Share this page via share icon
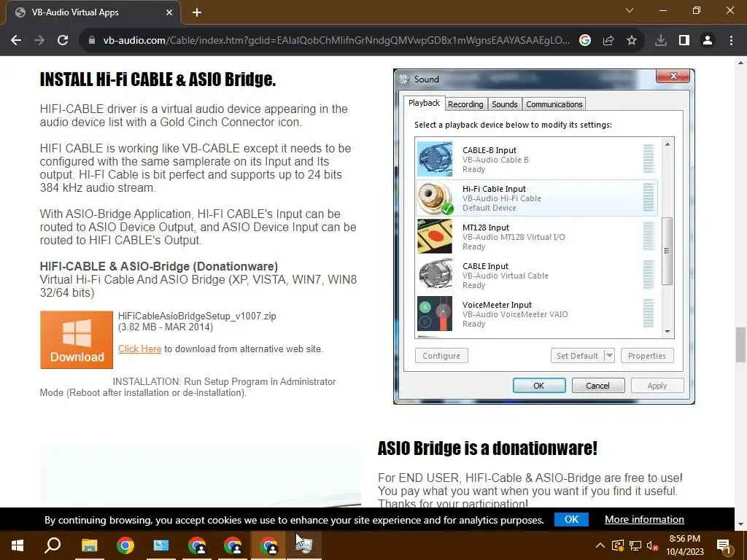This screenshot has width=747, height=560. pos(608,41)
